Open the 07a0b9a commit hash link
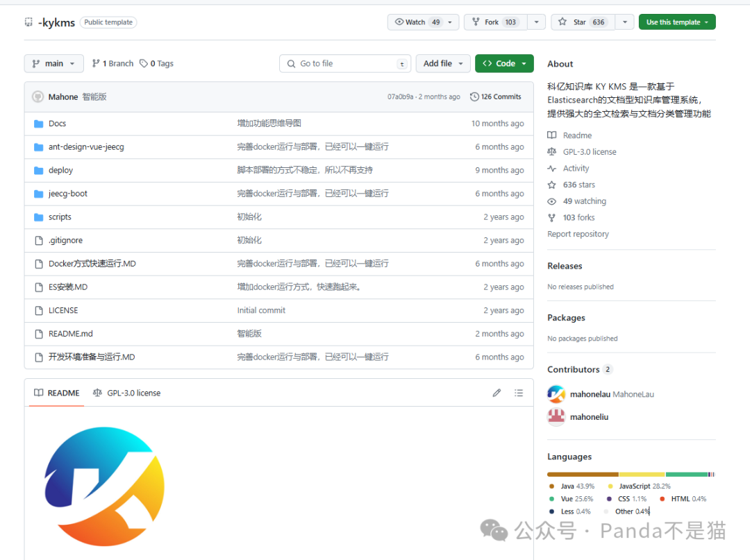Viewport: 750px width, 560px height. [400, 96]
